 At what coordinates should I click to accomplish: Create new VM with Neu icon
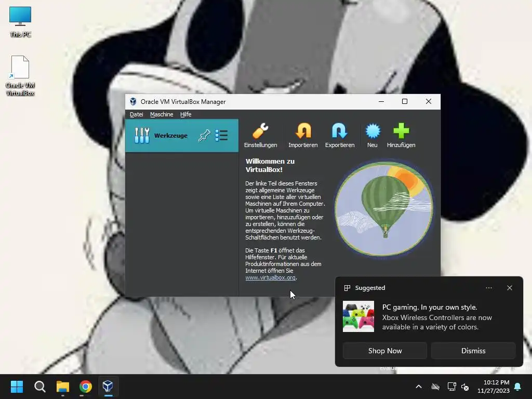pyautogui.click(x=372, y=135)
